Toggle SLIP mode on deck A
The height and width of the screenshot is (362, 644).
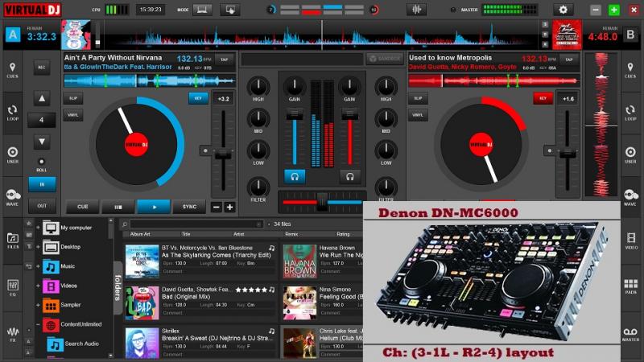(73, 98)
